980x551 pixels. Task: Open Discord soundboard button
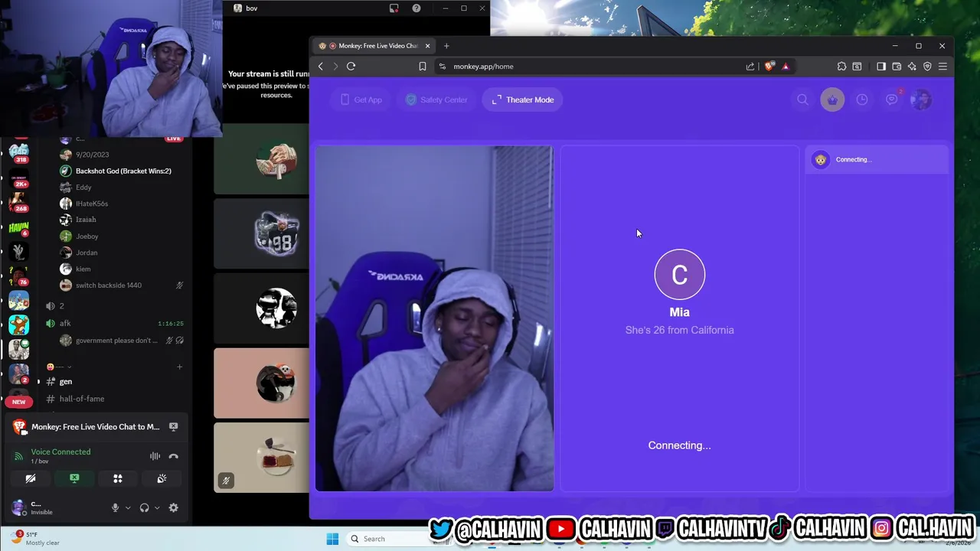162,478
